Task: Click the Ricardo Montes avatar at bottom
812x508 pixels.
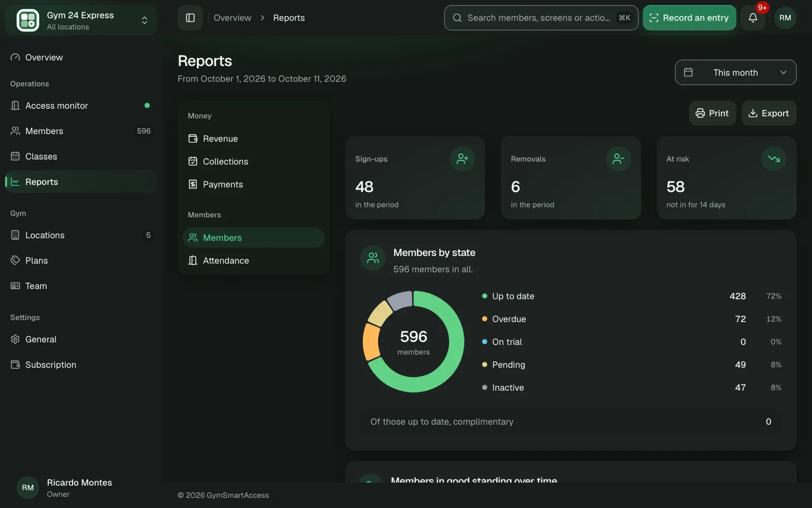Action: click(x=28, y=488)
